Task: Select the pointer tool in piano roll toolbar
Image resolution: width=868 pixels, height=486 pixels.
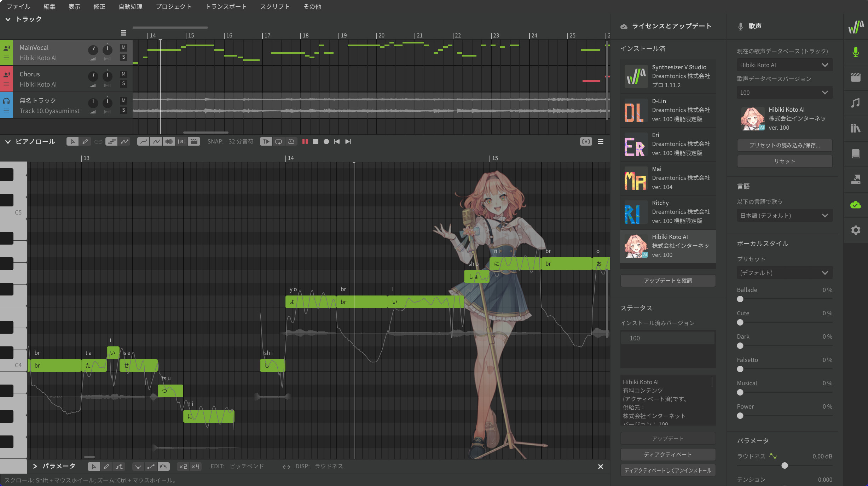Action: pos(73,141)
